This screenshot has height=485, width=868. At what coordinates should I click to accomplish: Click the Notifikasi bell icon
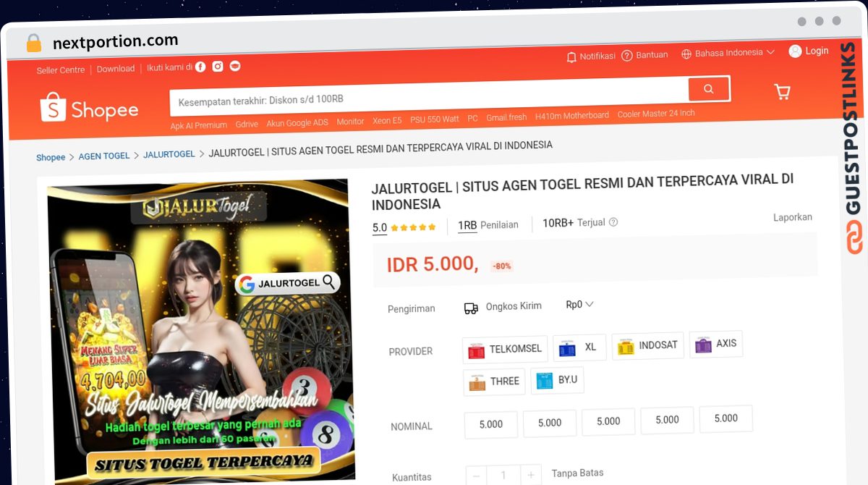[x=571, y=56]
